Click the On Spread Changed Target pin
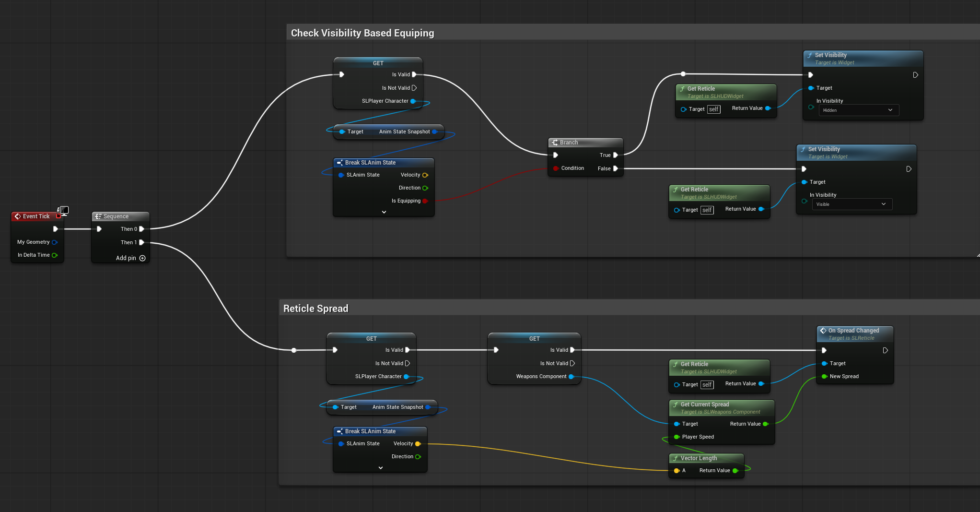 tap(825, 364)
